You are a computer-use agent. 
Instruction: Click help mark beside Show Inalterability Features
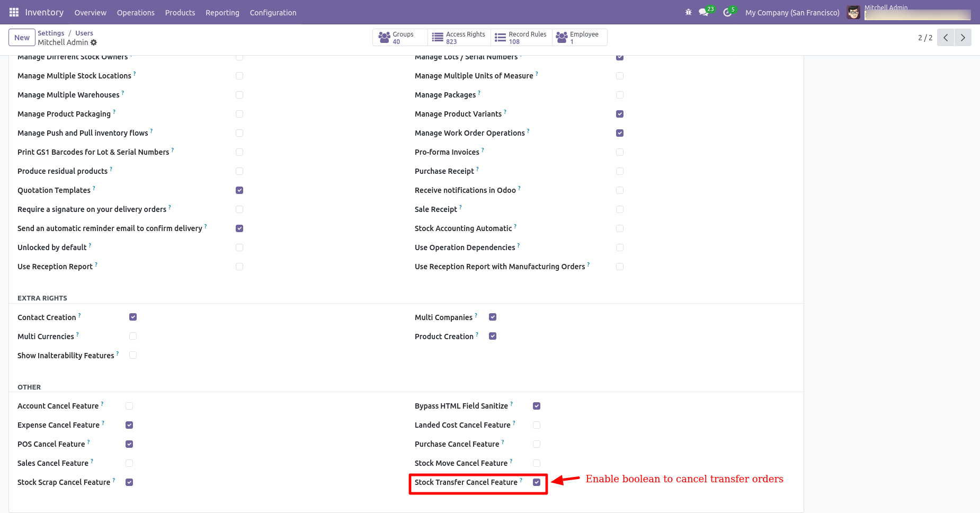pos(117,353)
